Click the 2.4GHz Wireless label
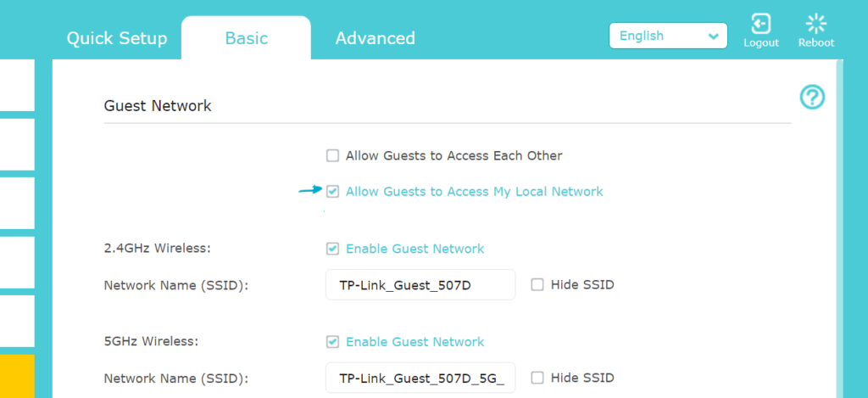This screenshot has width=868, height=398. tap(157, 249)
